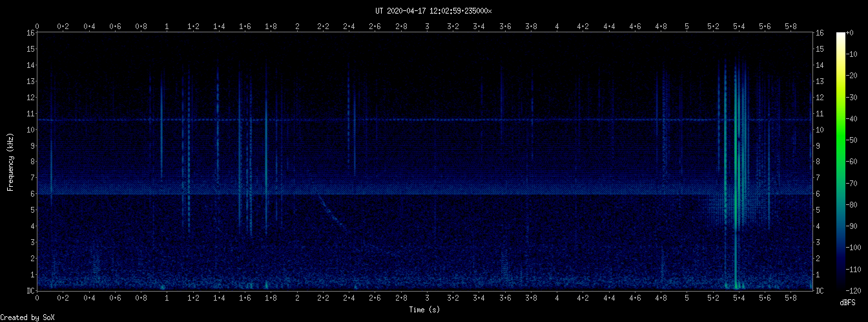Screen dimensions: 868x322
Task: Click '5.8' on the top time axis
Action: 790,26
